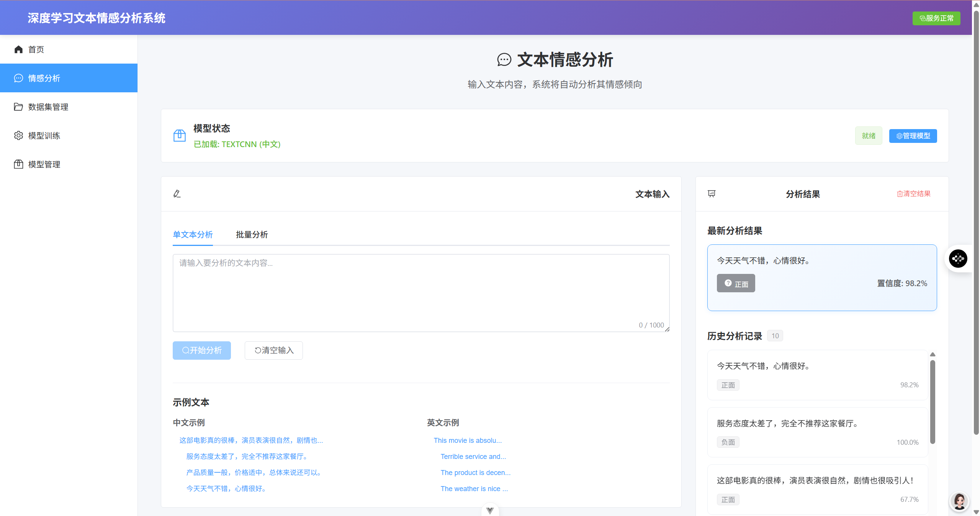Click the floating black assistant icon
The width and height of the screenshot is (980, 516).
(x=958, y=259)
